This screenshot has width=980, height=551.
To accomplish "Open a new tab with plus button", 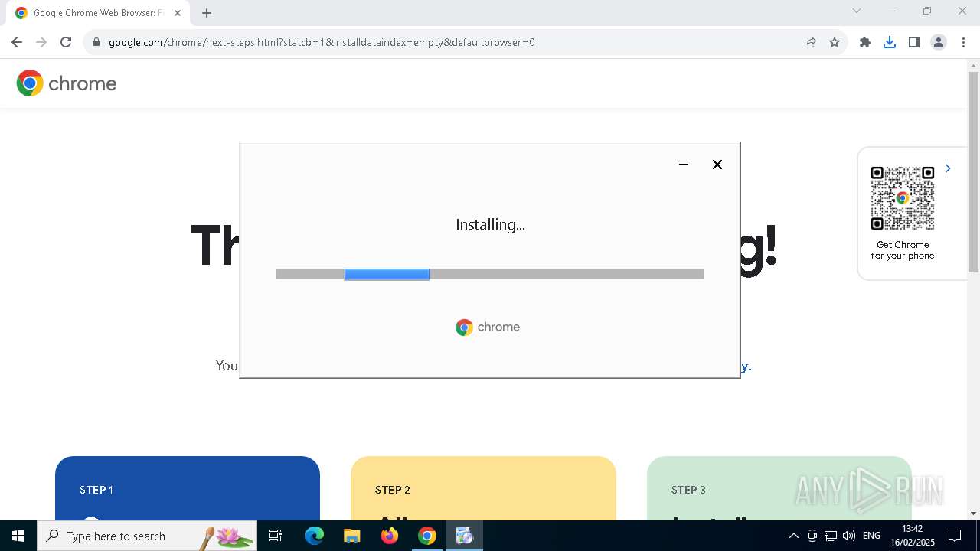I will [207, 13].
